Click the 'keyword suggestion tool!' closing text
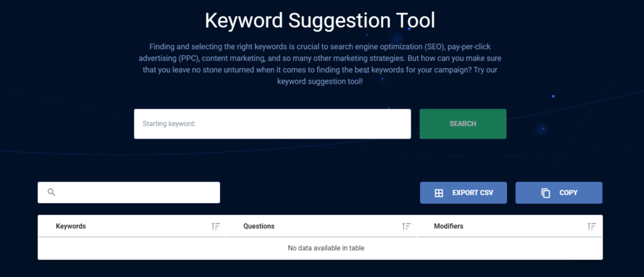This screenshot has width=644, height=277. [x=320, y=81]
